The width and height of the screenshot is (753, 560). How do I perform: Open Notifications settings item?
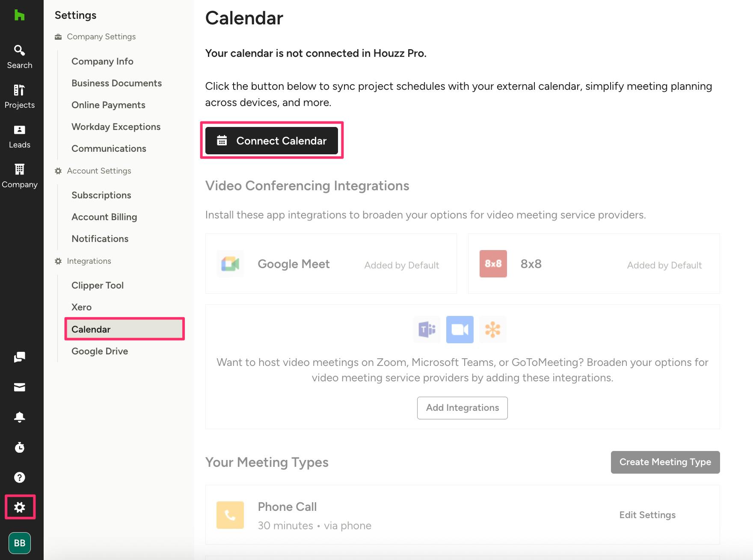100,239
